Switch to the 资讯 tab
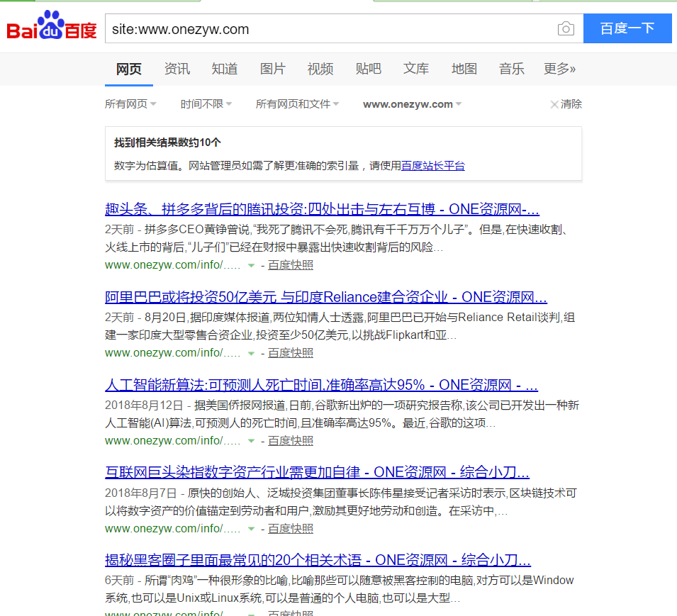The image size is (677, 616). pos(177,69)
